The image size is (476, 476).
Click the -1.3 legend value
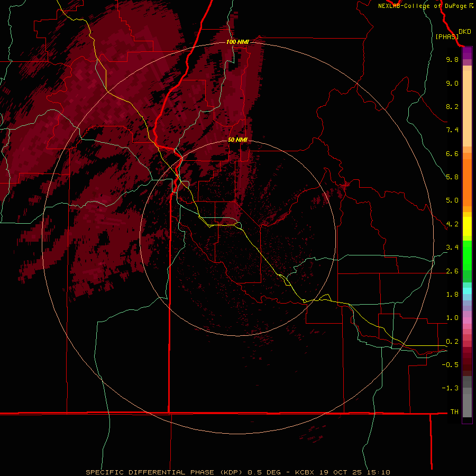(450, 388)
